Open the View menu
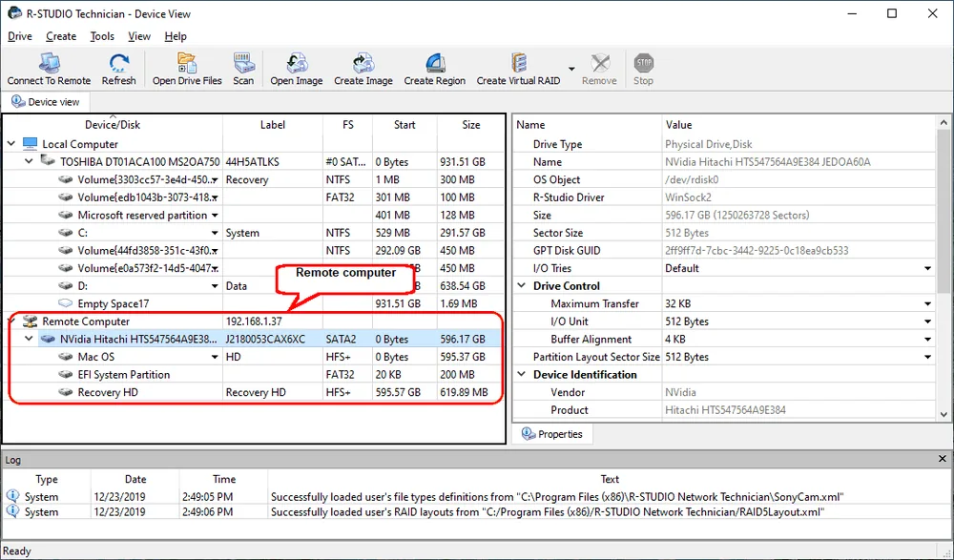 click(x=139, y=36)
